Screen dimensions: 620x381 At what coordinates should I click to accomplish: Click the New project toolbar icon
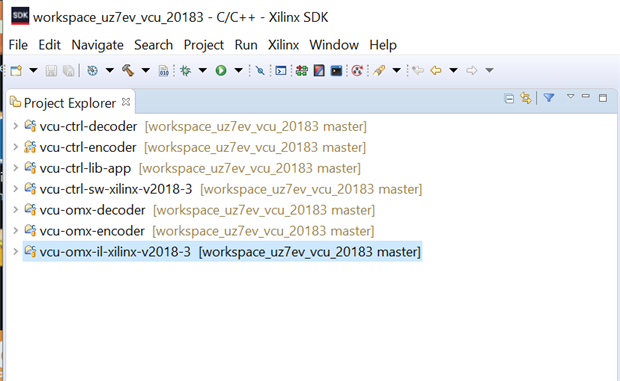click(16, 71)
